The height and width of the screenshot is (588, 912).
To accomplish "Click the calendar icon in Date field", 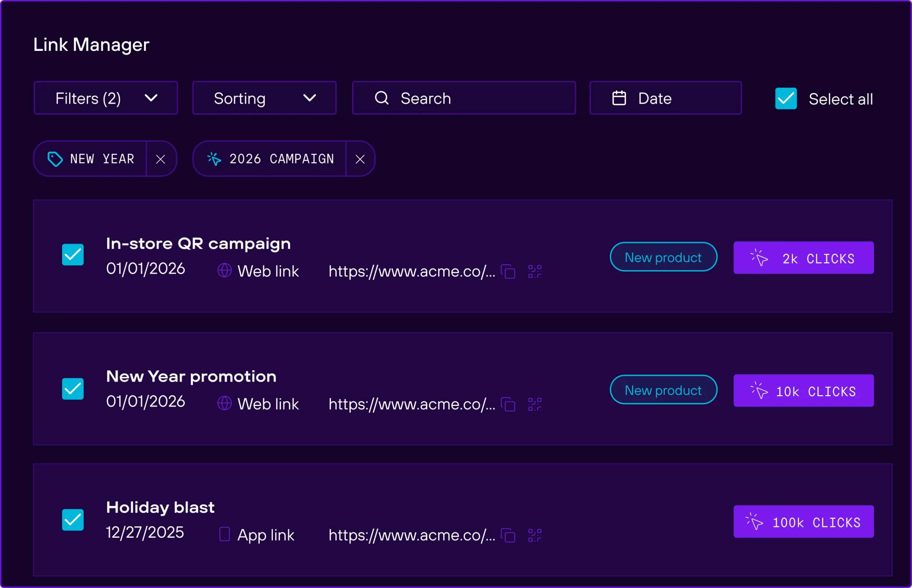I will click(619, 98).
